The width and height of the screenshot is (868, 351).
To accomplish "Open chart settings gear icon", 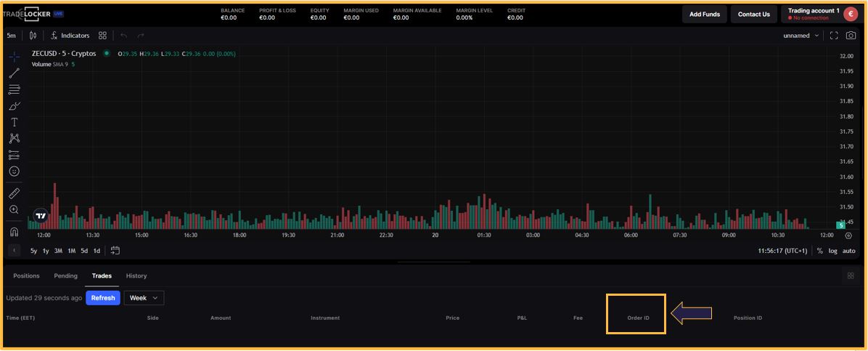I will pyautogui.click(x=848, y=235).
